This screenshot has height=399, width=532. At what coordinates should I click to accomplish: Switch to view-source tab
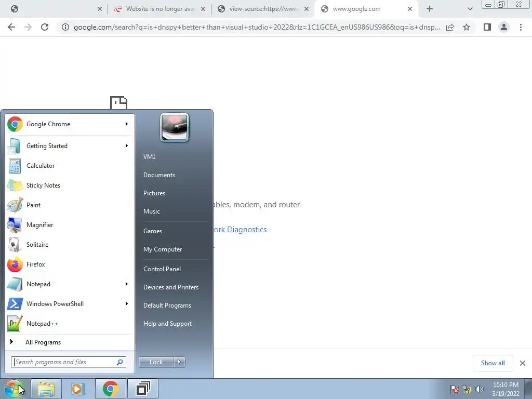coord(262,9)
